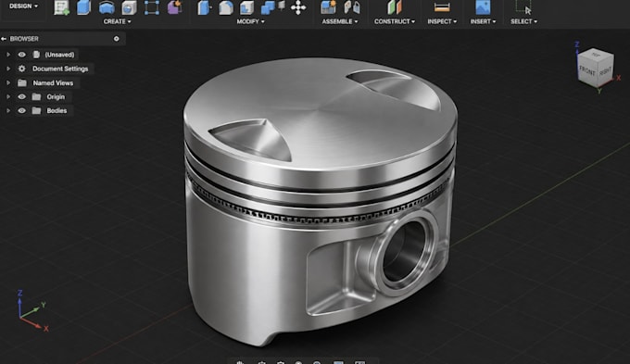Expand the (Unsaved) root node
The height and width of the screenshot is (364, 630).
(8, 55)
